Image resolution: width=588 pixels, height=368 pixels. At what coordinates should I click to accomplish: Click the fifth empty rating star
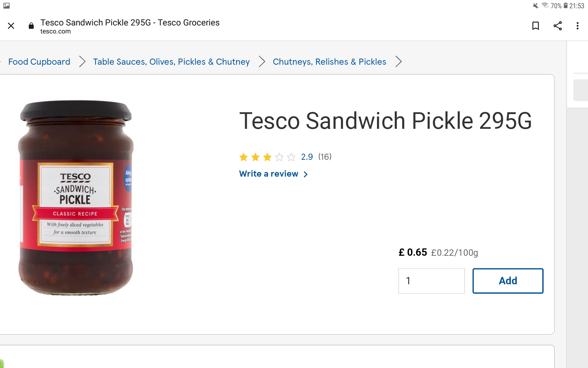[291, 157]
